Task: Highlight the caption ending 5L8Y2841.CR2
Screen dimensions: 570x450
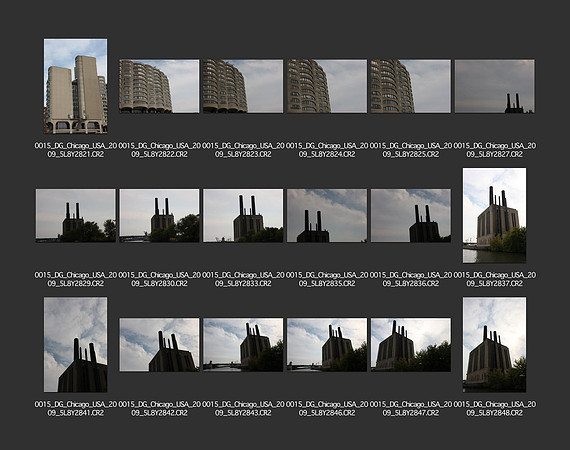Action: (x=76, y=409)
